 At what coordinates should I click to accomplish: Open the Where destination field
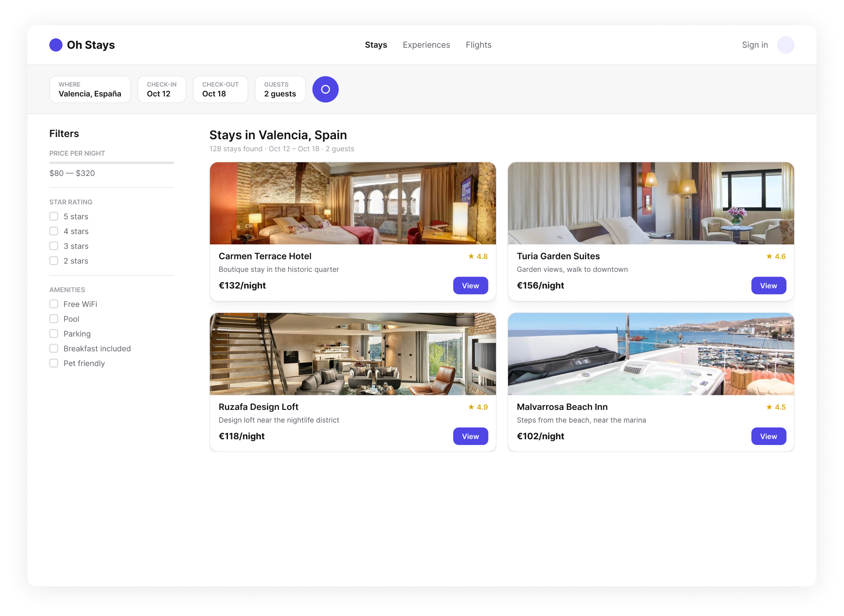[90, 90]
